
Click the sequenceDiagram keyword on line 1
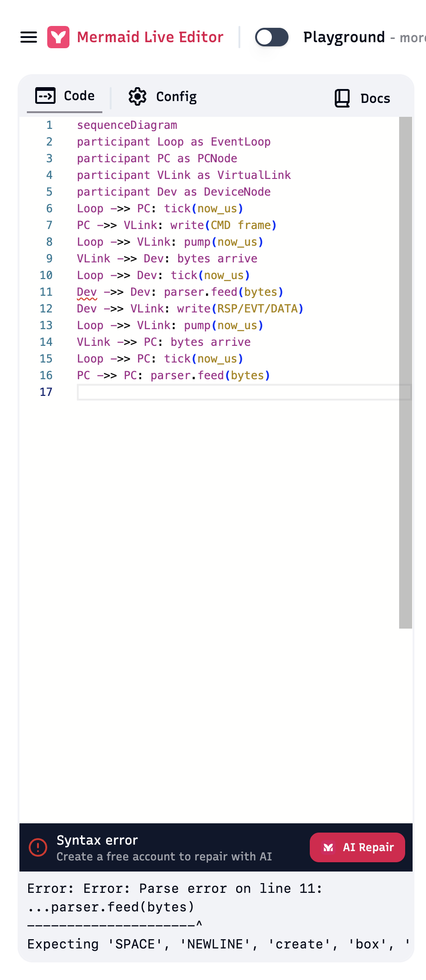127,125
